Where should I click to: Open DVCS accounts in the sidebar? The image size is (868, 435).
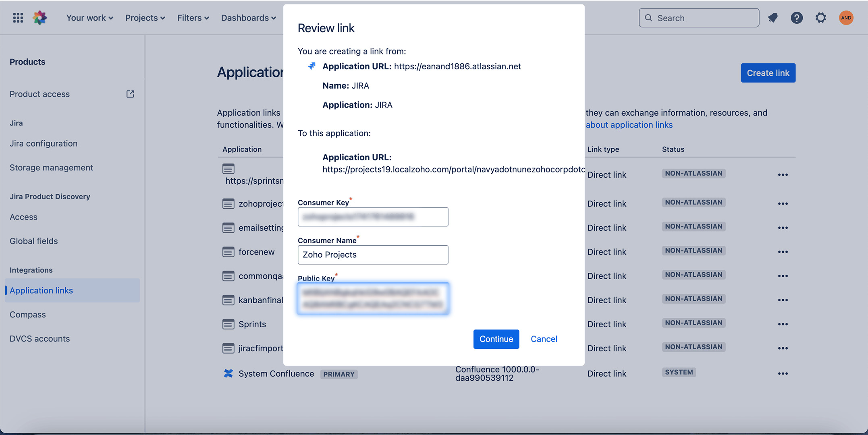[39, 339]
